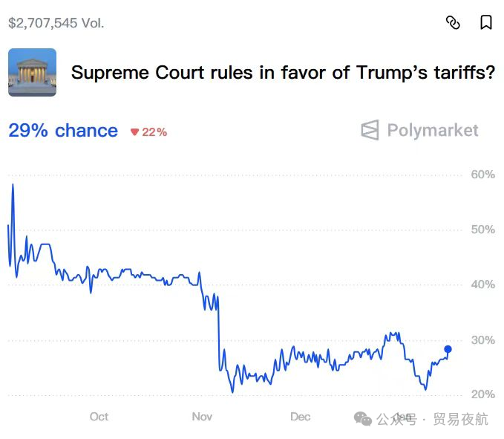Click the WeChat icon in the watermark

363,419
